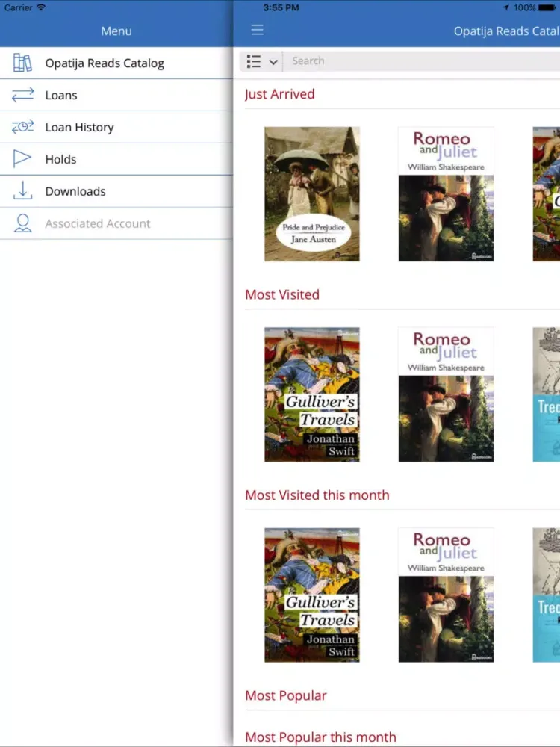Viewport: 560px width, 747px height.
Task: Open Gulliver's Travels cover under Most Visited
Action: point(312,394)
